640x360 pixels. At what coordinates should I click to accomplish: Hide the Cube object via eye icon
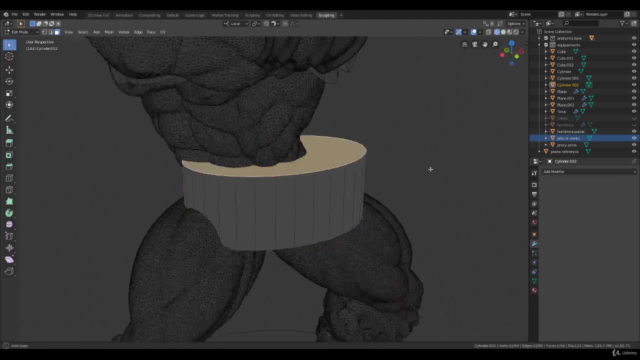(634, 51)
